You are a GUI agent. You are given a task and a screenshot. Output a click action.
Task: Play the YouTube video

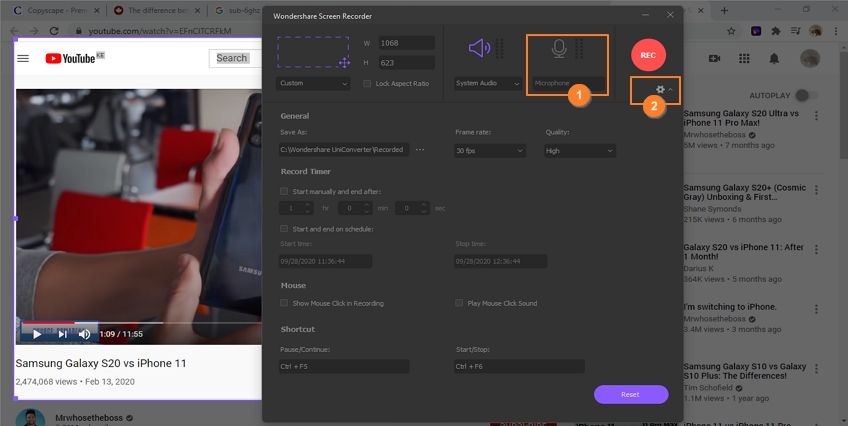(37, 334)
